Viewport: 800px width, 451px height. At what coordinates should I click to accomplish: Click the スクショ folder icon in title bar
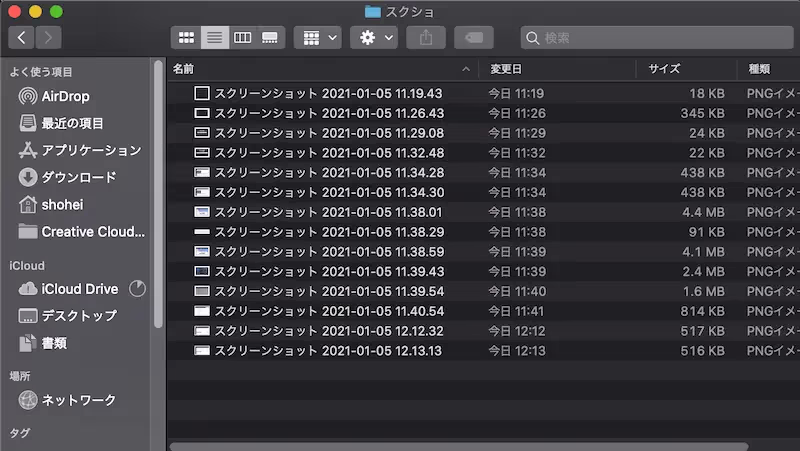(373, 11)
